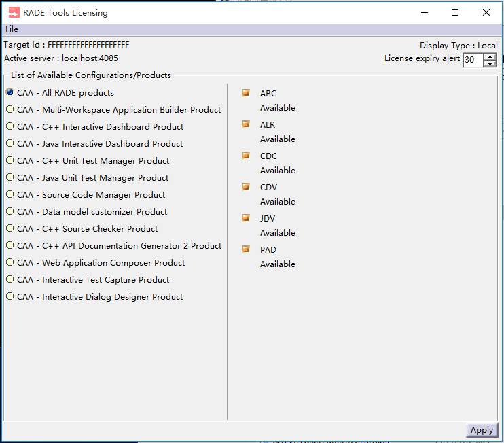Click the Target Id value text
Screen dimensions: 504x443
click(88, 45)
